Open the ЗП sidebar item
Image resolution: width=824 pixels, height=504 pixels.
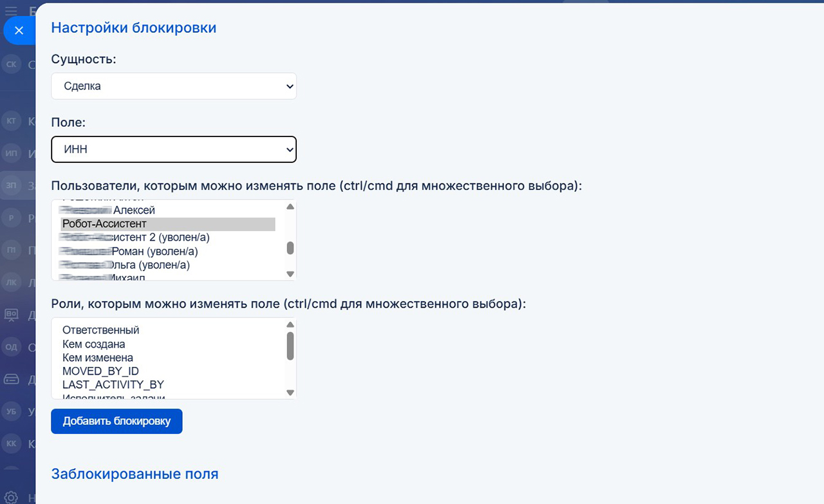coord(11,185)
